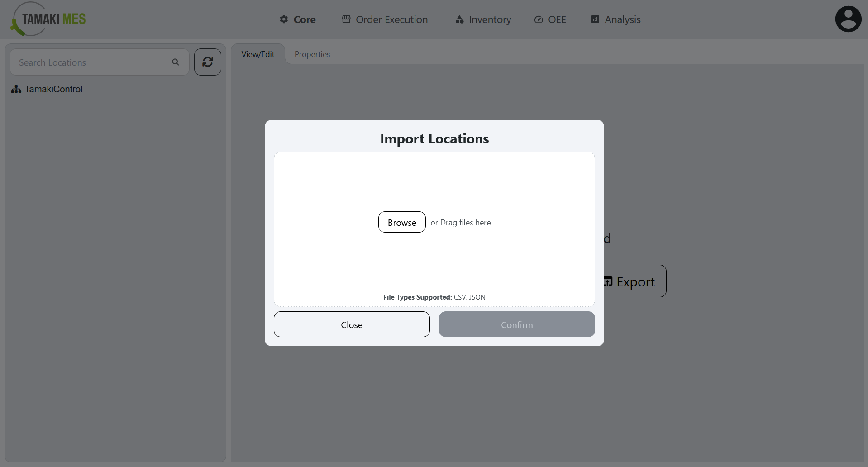The height and width of the screenshot is (467, 868).
Task: Click Browse to choose a file
Action: tap(401, 222)
